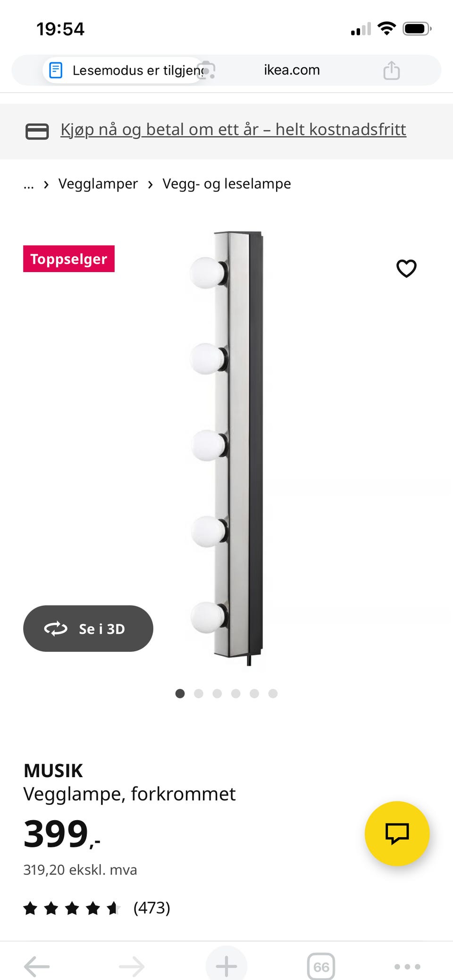This screenshot has height=980, width=453.
Task: Jump to the fourth carousel dot
Action: [x=236, y=693]
